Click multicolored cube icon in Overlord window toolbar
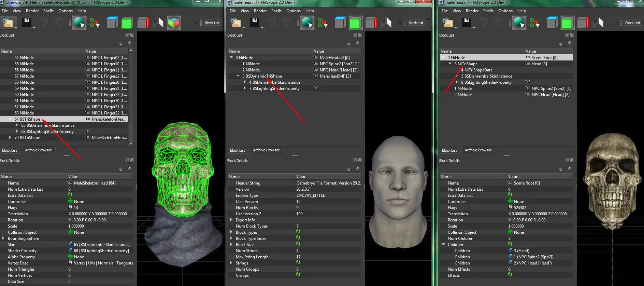 (174, 23)
